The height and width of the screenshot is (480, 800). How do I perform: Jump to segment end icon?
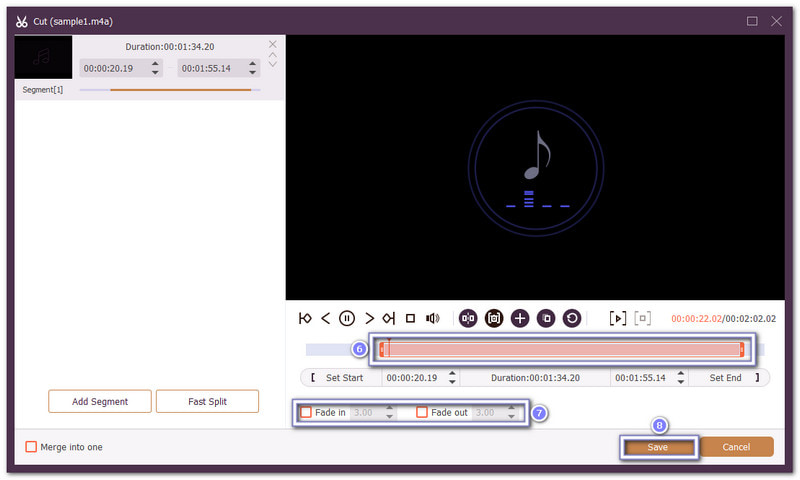click(x=389, y=318)
